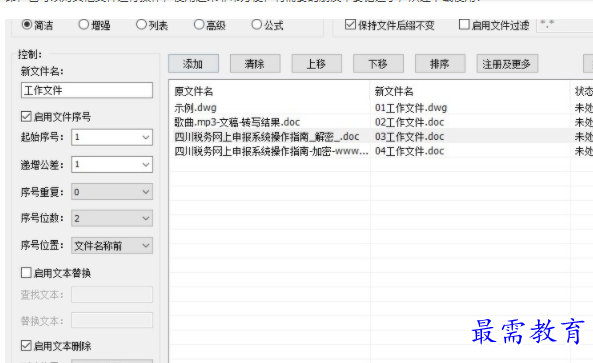
Task: Toggle 启用文本删除 checkbox
Action: [x=26, y=345]
